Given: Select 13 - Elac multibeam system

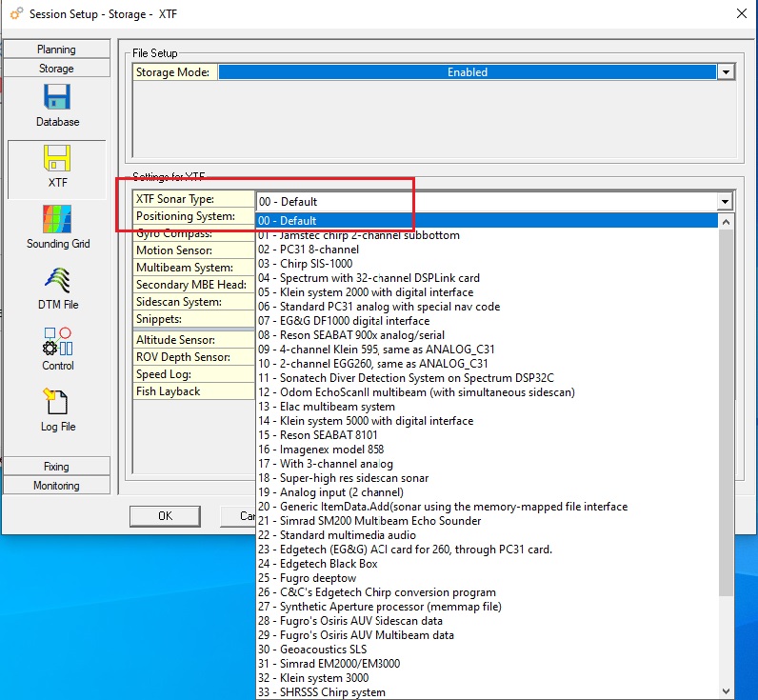Looking at the screenshot, I should pyautogui.click(x=487, y=407).
